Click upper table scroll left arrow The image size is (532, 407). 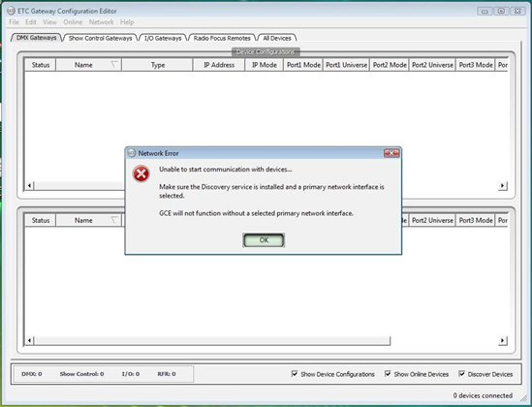[x=29, y=185]
